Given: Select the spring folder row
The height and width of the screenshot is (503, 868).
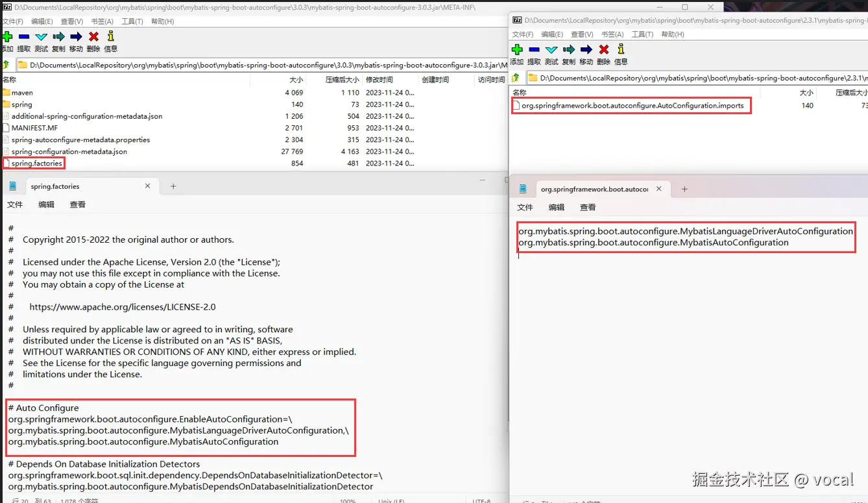Looking at the screenshot, I should pyautogui.click(x=253, y=104).
